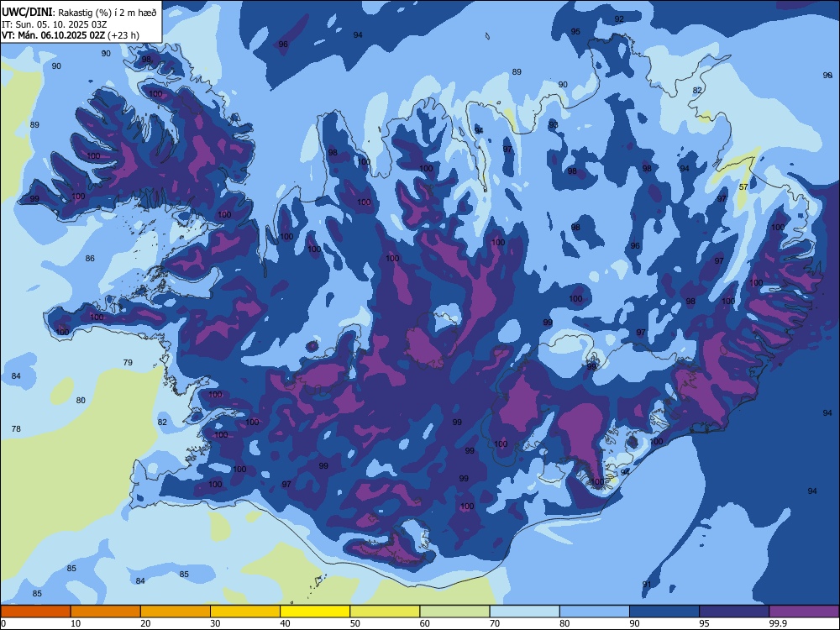The height and width of the screenshot is (630, 840).
Task: Click the '79' humidity value on map
Action: tap(128, 363)
